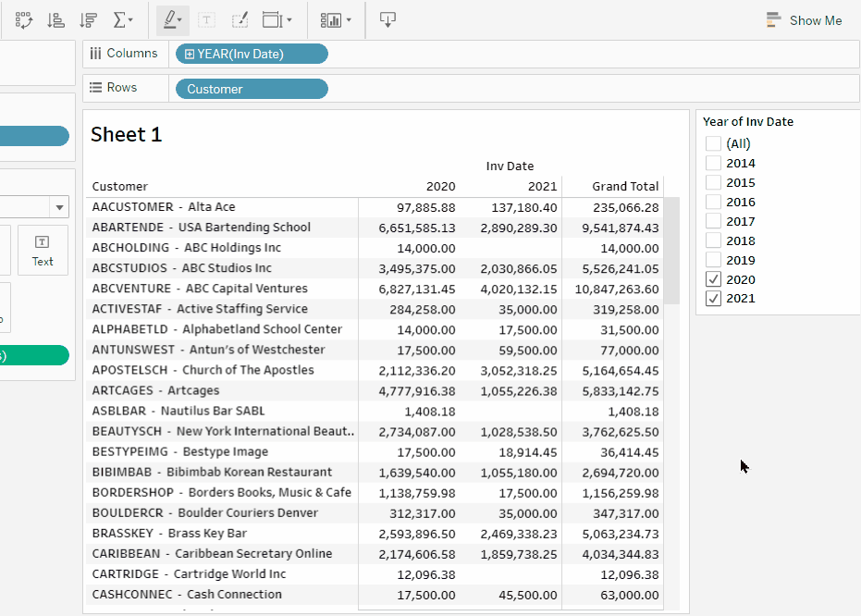Click the Presentation Mode download-style icon

pyautogui.click(x=387, y=19)
